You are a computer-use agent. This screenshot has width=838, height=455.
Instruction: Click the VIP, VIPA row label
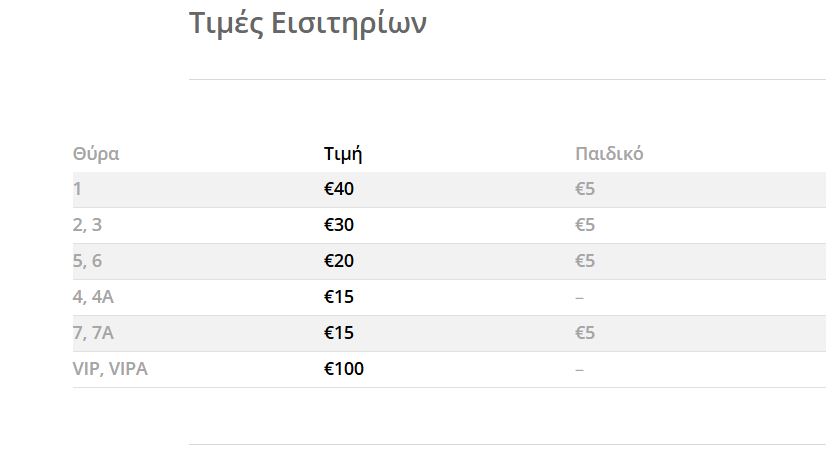110,369
